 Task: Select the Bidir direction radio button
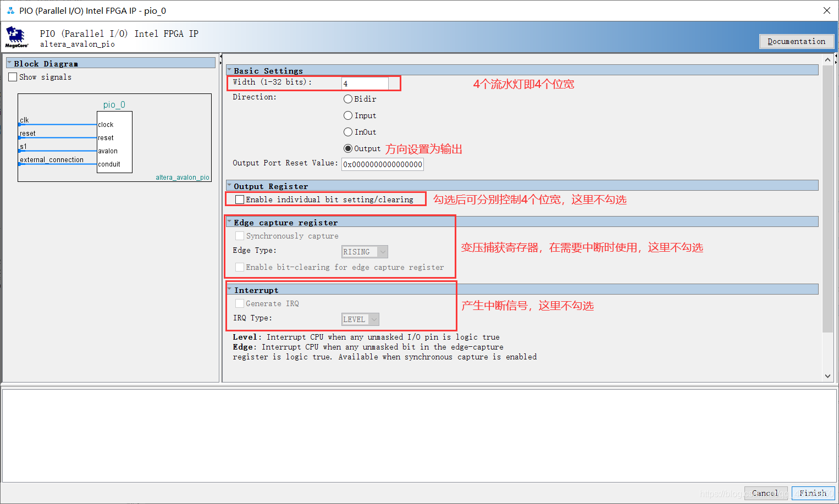click(x=348, y=99)
